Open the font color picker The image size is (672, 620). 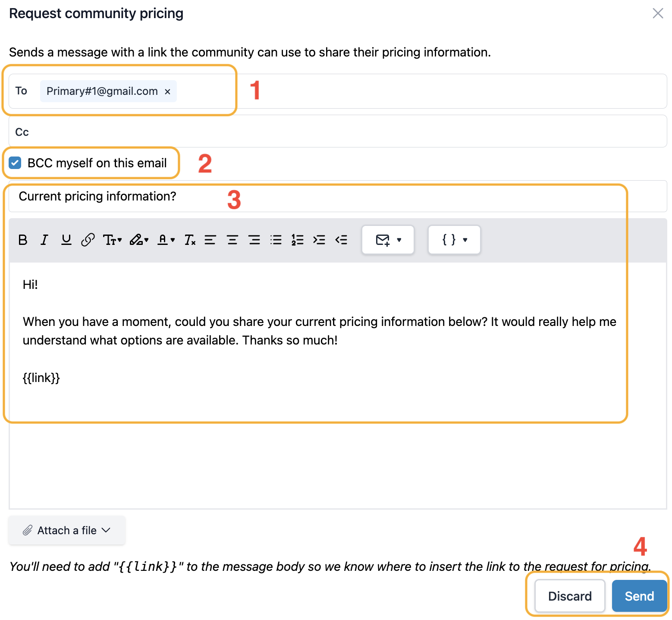166,240
